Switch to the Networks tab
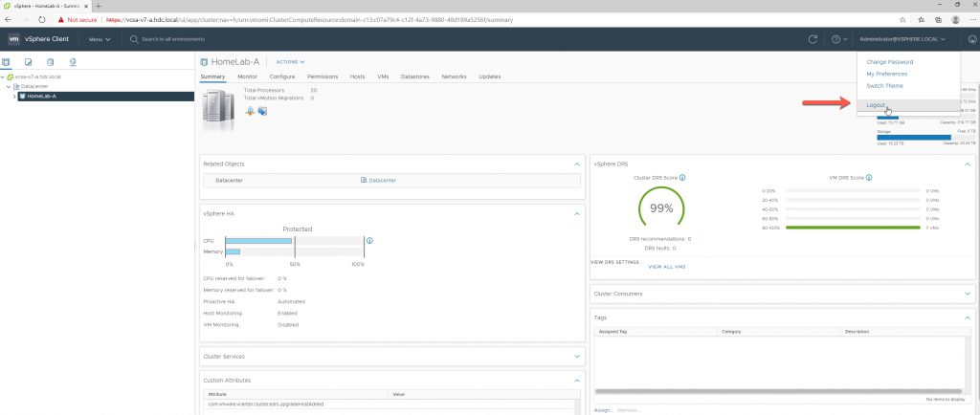 coord(454,76)
